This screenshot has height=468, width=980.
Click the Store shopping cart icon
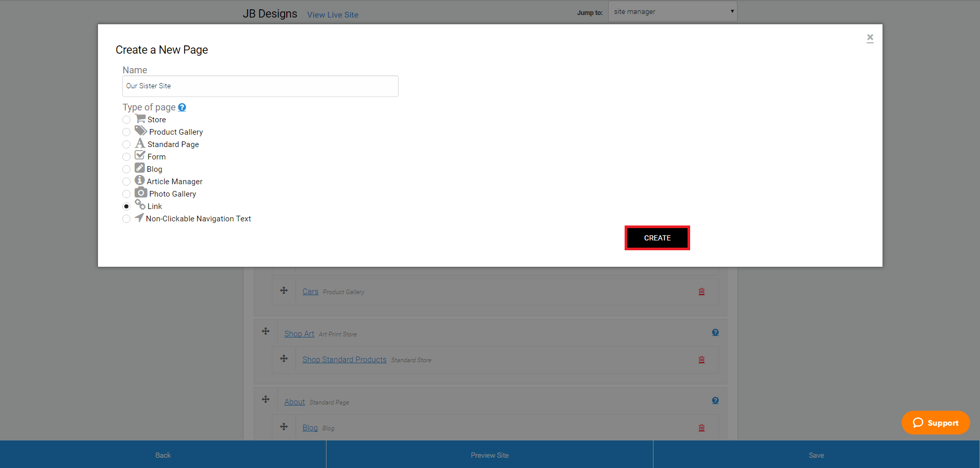click(140, 118)
